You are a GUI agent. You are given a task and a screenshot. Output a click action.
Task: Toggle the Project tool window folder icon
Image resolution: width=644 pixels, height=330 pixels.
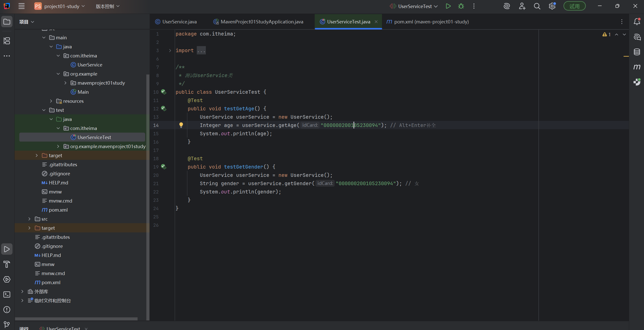coord(7,22)
